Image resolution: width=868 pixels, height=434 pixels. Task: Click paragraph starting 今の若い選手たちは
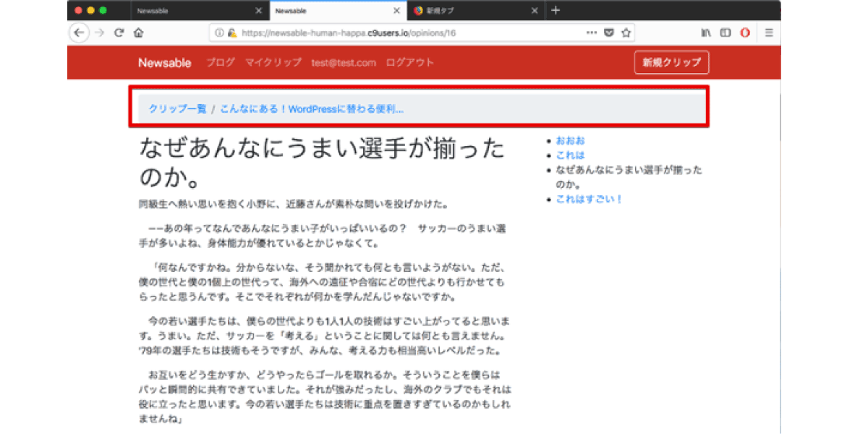tap(324, 335)
